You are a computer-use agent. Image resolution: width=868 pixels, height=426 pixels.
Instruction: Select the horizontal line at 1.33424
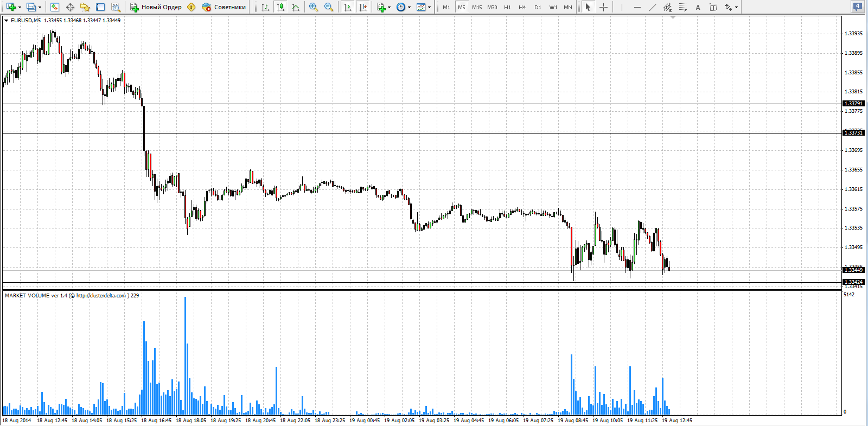[422, 282]
